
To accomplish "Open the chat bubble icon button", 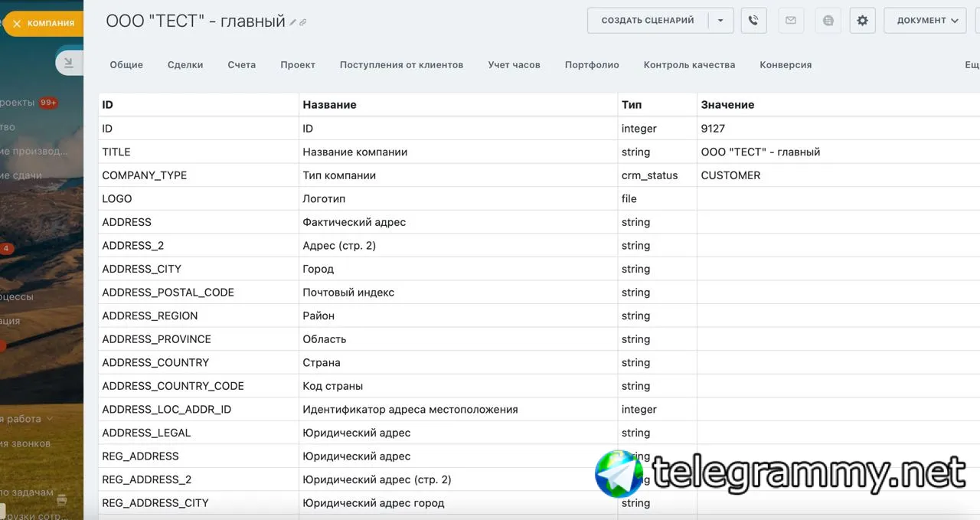I will click(828, 21).
